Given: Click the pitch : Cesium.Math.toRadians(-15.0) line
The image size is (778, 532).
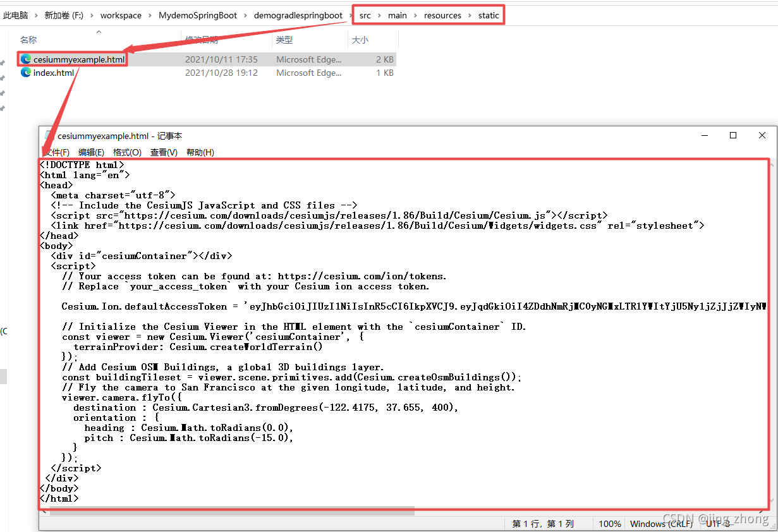Looking at the screenshot, I should pos(189,438).
